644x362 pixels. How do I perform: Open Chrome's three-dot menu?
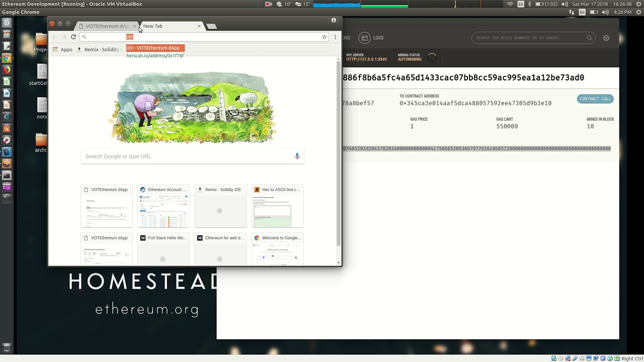point(335,37)
